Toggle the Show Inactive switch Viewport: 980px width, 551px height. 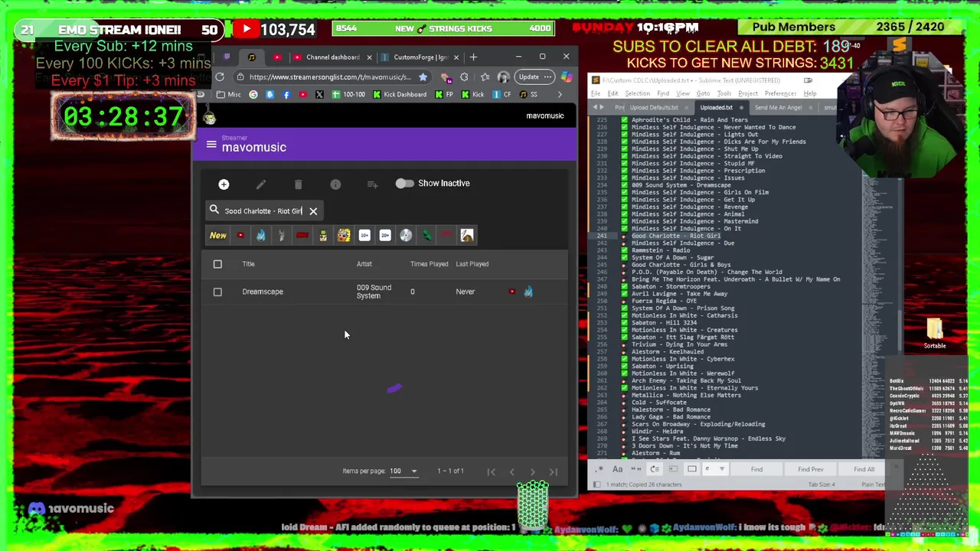[404, 184]
